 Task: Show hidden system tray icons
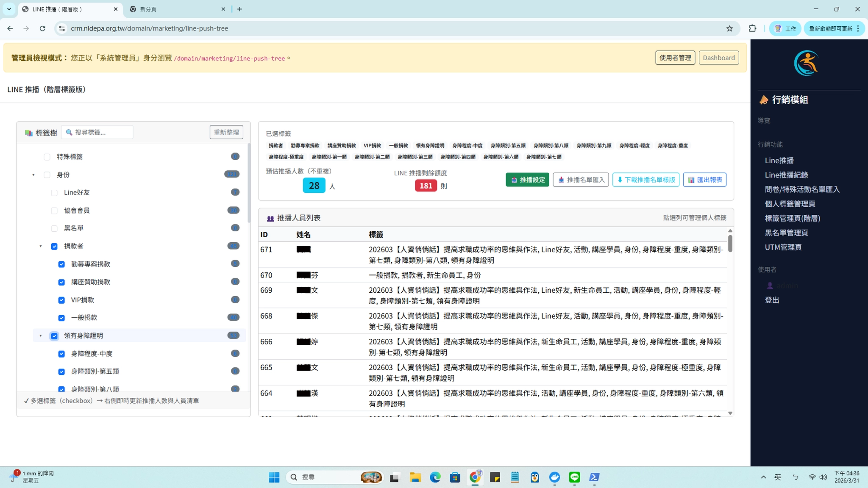763,477
